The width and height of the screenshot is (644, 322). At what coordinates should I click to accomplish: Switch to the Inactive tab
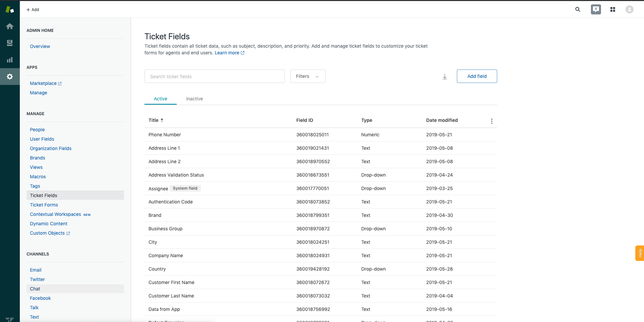coord(194,99)
